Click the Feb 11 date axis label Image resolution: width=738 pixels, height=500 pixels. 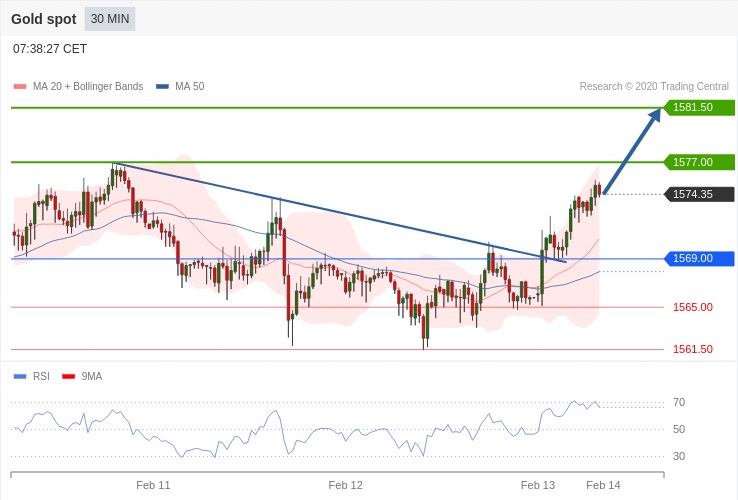(x=153, y=485)
